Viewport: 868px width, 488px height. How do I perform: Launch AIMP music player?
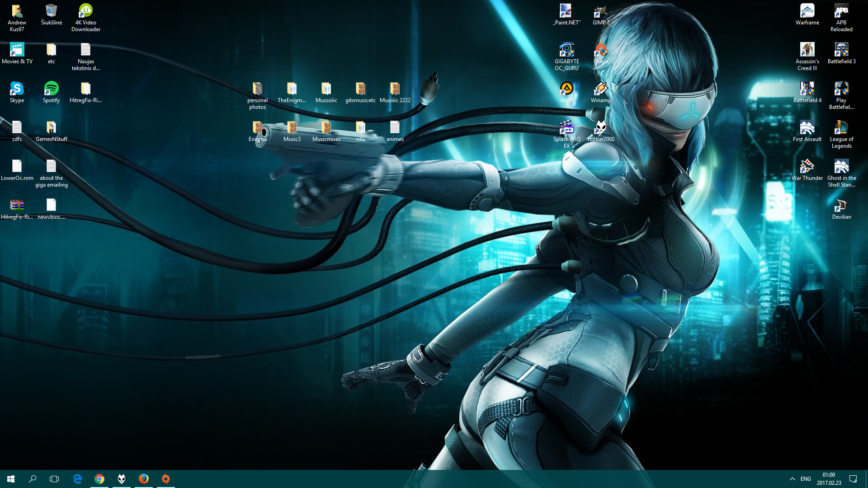pos(566,93)
